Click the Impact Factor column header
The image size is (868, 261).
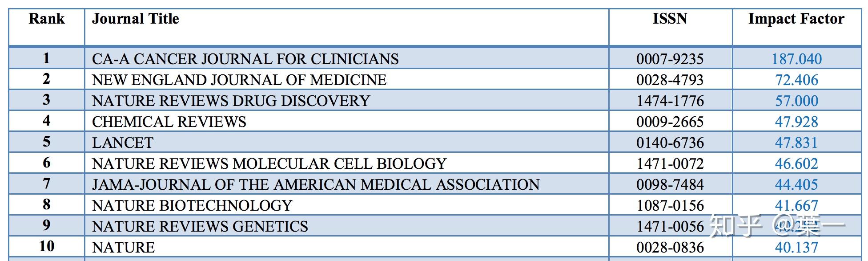coord(796,19)
